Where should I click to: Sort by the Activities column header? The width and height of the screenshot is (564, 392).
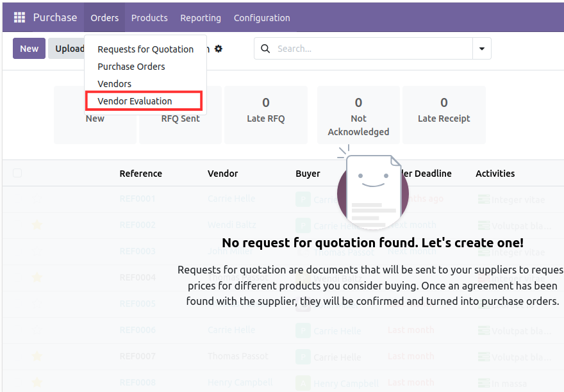coord(495,174)
